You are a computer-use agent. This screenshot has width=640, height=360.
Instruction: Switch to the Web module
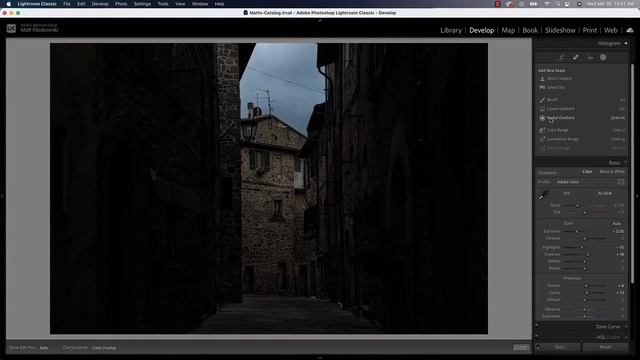(x=611, y=30)
